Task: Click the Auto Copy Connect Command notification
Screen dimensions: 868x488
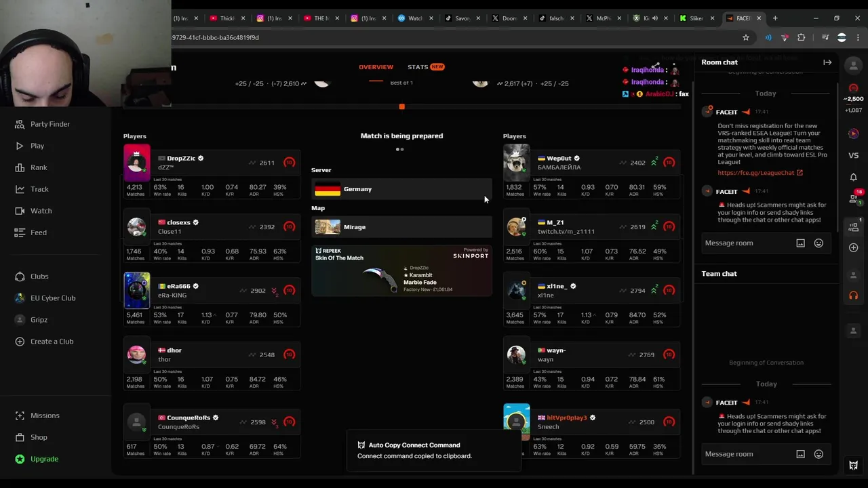Action: pos(434,451)
